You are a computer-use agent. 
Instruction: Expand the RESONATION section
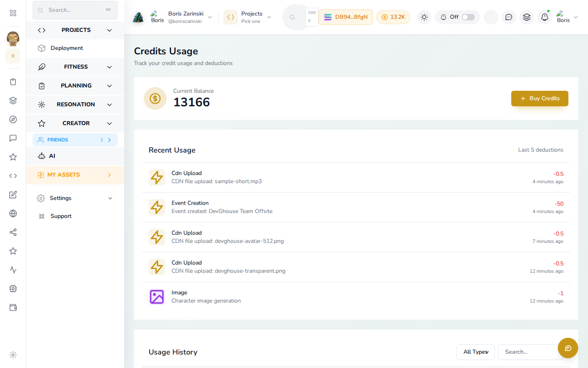[75, 105]
